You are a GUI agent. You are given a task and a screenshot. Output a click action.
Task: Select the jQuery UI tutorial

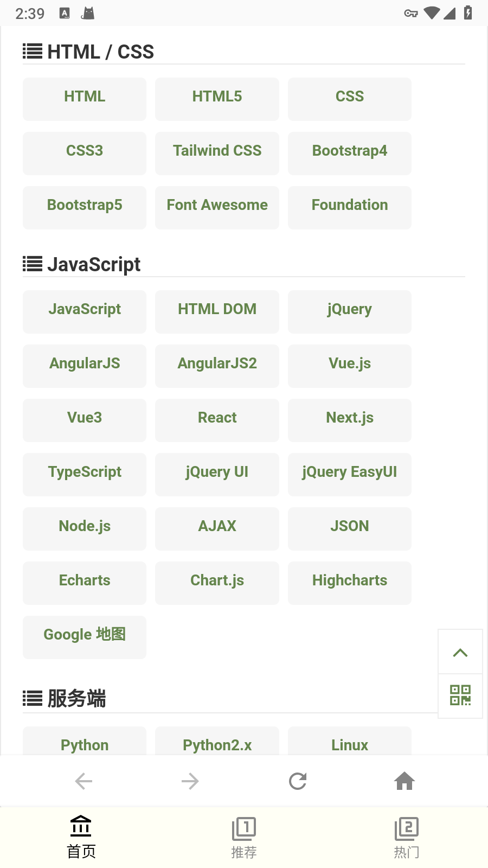point(217,474)
